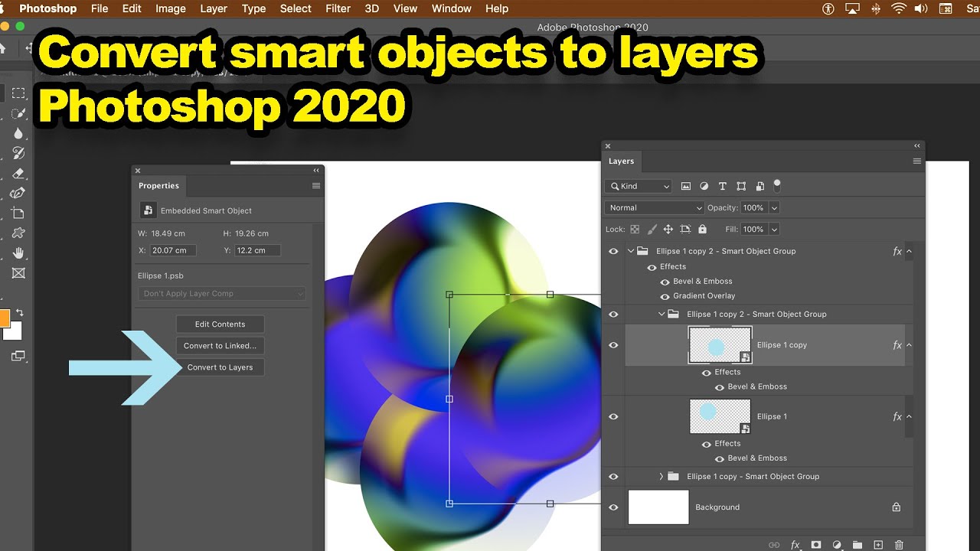Viewport: 980px width, 551px height.
Task: Open the Opacity slider dropdown arrow
Action: [x=774, y=207]
